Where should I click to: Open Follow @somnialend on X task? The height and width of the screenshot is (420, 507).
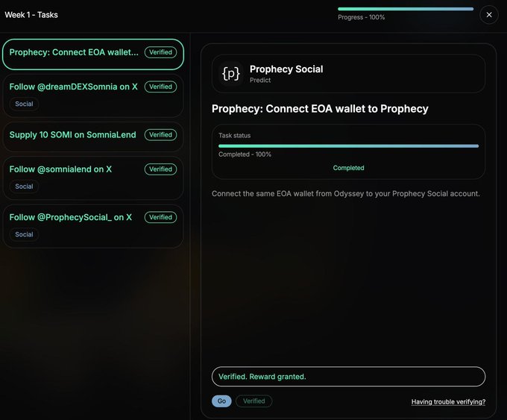click(x=93, y=178)
